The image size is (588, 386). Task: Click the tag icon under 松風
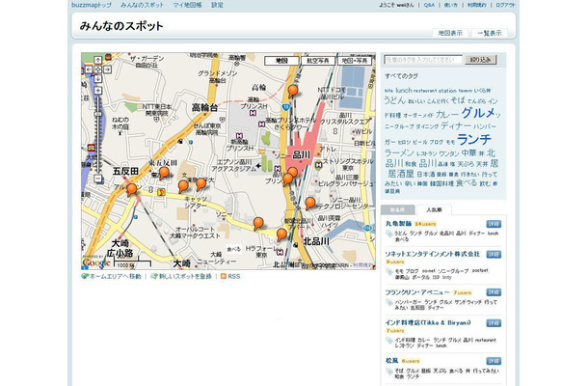click(x=389, y=372)
